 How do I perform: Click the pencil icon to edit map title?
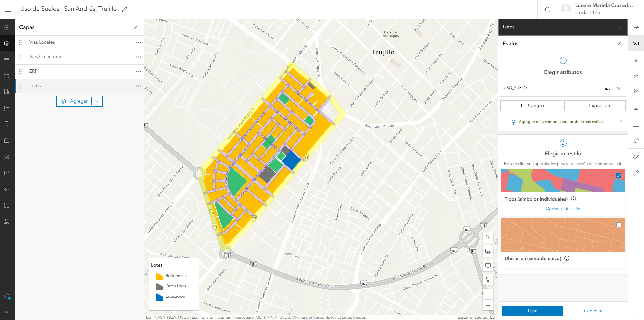(x=125, y=9)
